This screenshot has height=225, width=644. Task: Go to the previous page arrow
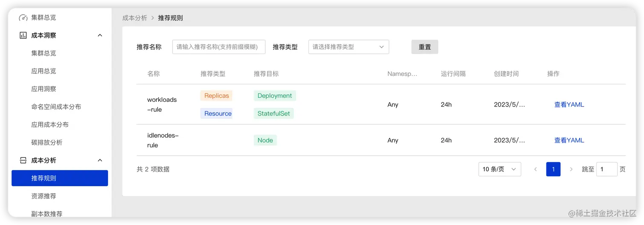[535, 169]
